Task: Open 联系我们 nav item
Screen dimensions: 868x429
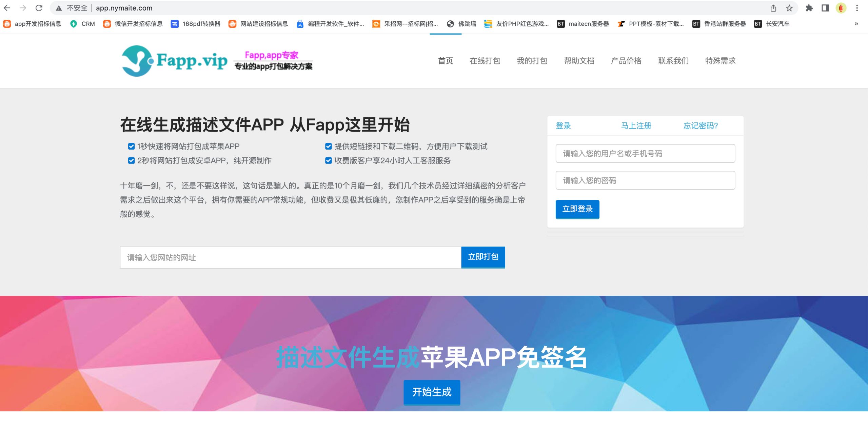Action: point(673,61)
